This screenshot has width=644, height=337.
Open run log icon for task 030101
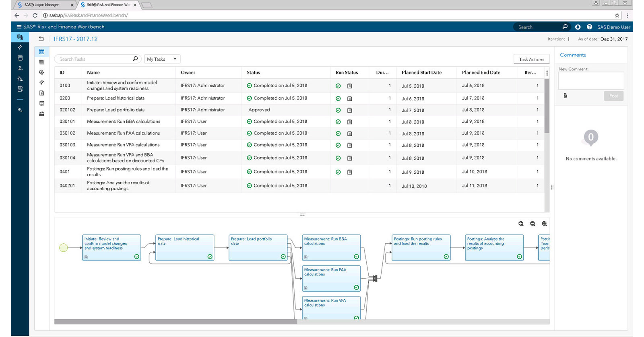pos(350,122)
